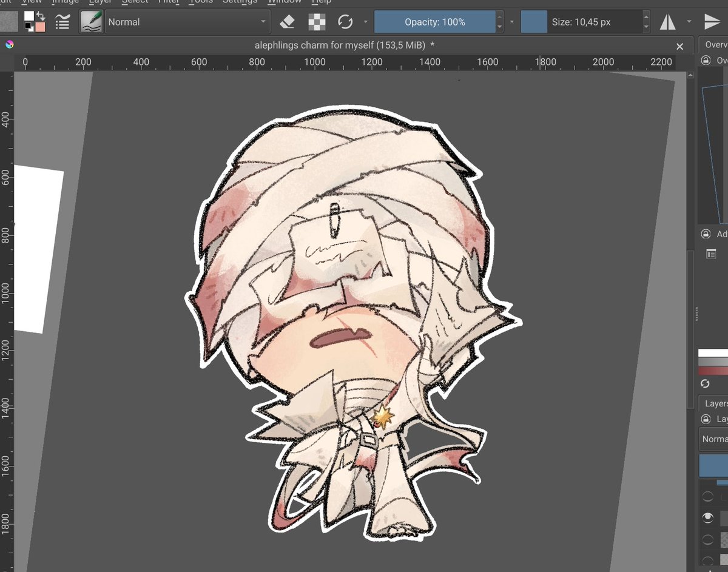Open the Help menu
This screenshot has height=572, width=728.
[322, 2]
